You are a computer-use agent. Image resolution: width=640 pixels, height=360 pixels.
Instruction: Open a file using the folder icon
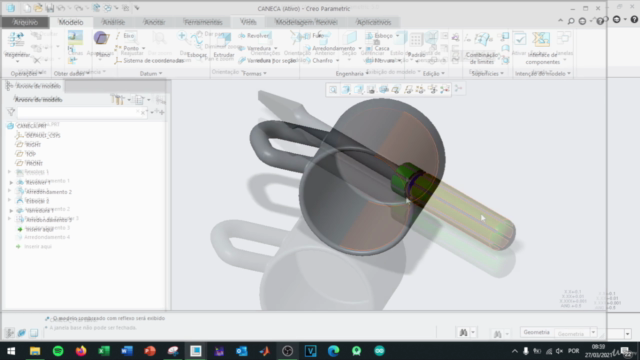click(38, 8)
